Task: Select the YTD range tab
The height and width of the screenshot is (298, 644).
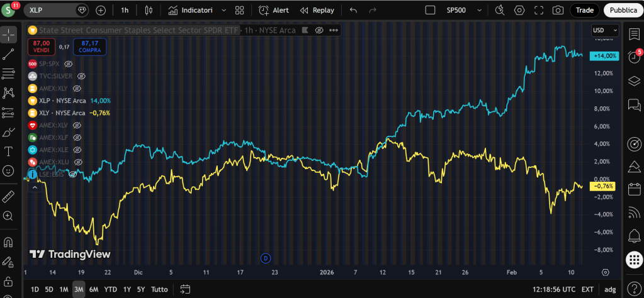Action: point(110,289)
